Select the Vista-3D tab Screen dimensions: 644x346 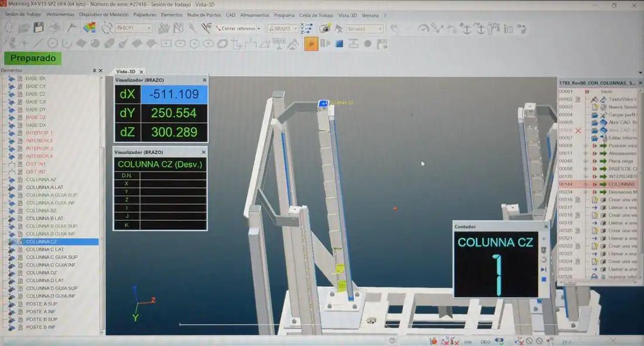pyautogui.click(x=125, y=71)
